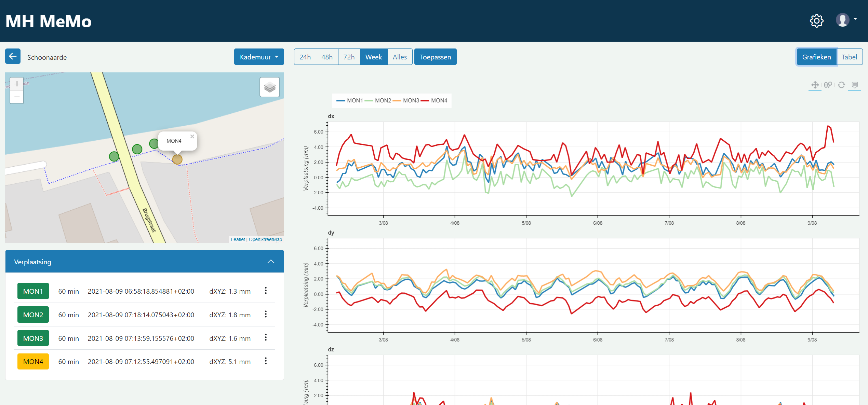Click the orange MON4 map marker
Viewport: 868px width, 405px height.
[177, 159]
